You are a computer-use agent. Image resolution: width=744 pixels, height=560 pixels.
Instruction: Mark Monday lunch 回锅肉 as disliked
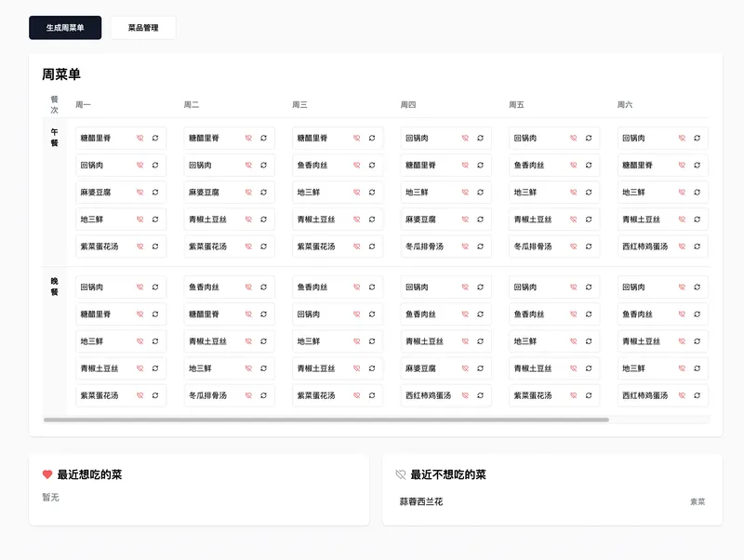[139, 166]
